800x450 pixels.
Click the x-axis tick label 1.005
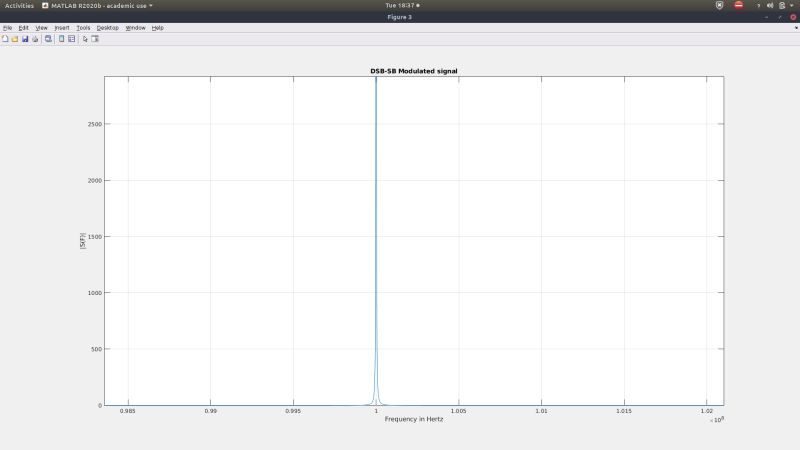pos(459,411)
